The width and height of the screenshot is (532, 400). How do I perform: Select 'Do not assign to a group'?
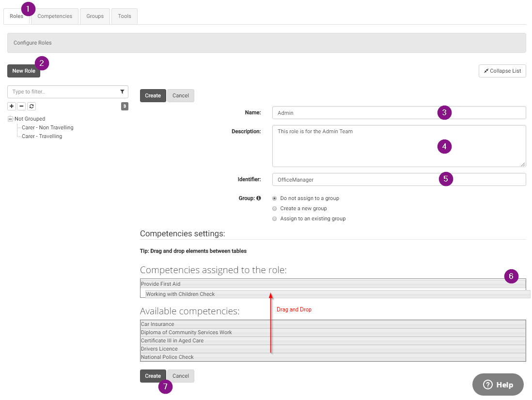tap(275, 198)
